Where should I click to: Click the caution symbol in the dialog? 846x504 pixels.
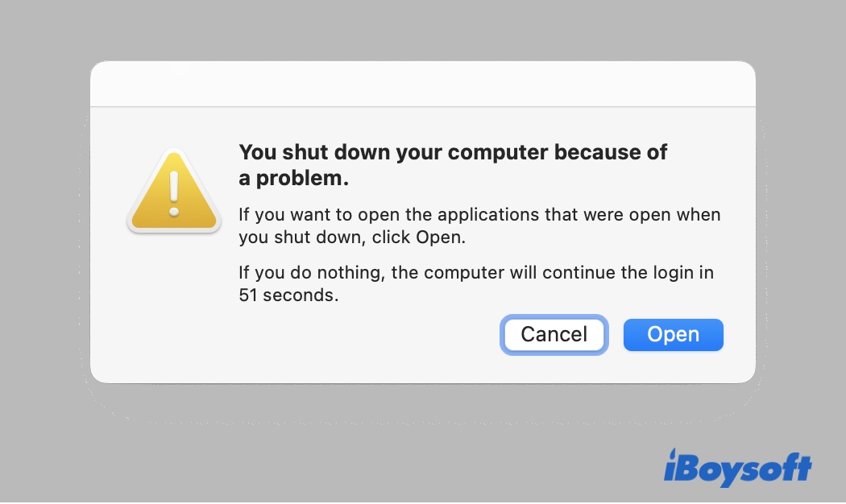point(173,192)
